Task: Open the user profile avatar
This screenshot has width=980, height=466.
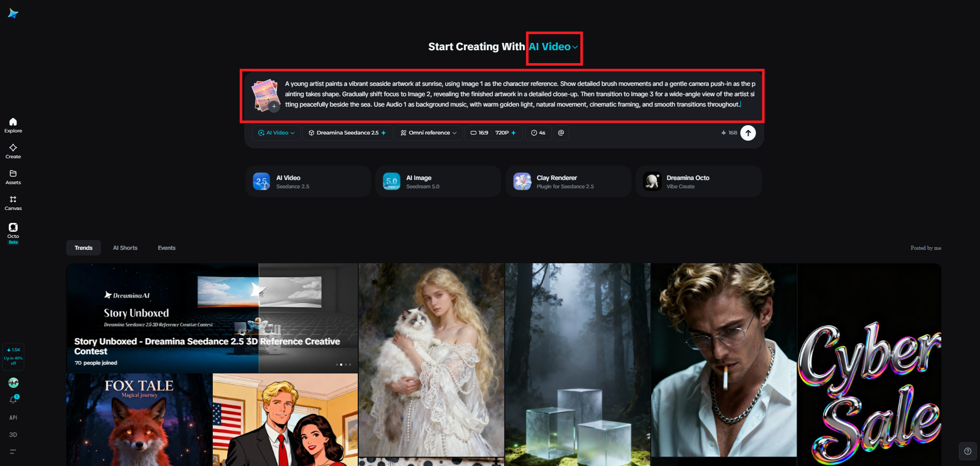Action: click(x=13, y=383)
